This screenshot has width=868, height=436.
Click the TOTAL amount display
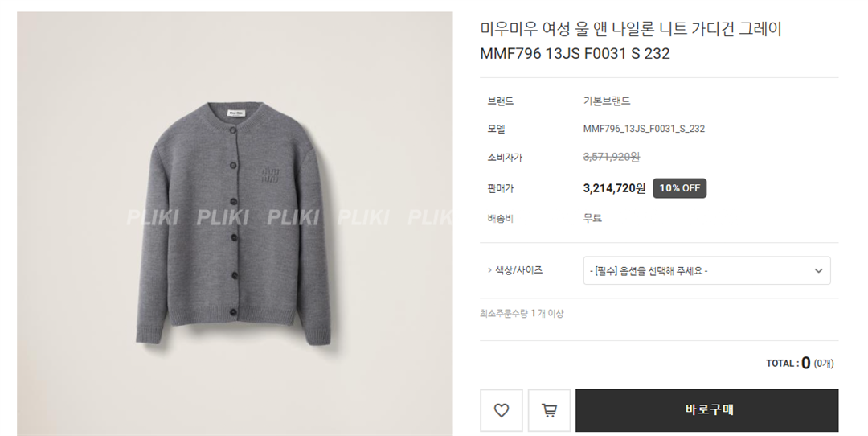[x=800, y=364]
